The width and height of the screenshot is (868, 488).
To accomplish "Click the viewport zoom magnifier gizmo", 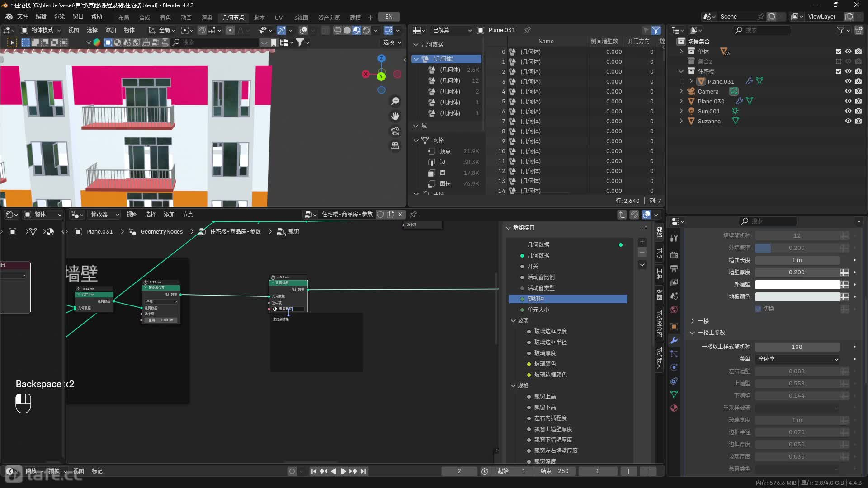I will click(395, 101).
